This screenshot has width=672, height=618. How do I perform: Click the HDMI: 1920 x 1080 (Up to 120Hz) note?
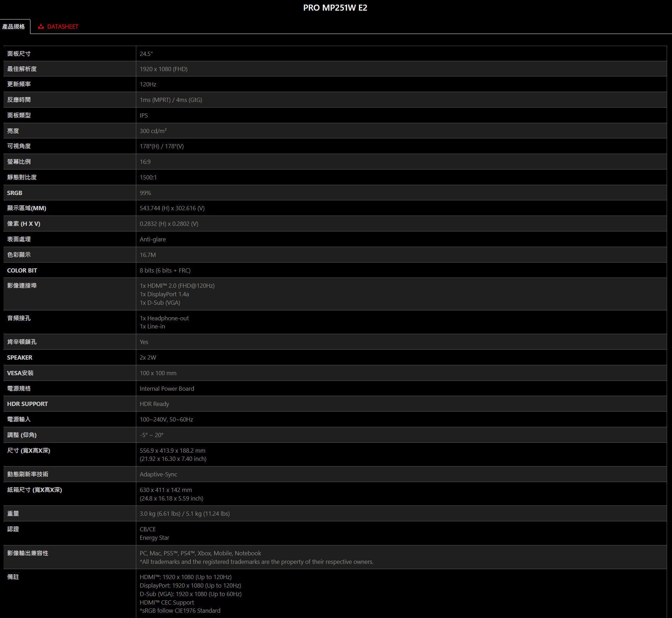pos(186,577)
